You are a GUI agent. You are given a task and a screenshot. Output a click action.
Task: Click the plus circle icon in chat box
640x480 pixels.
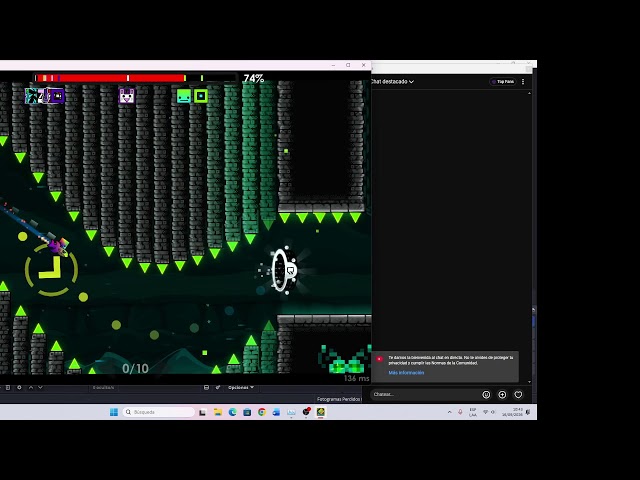[x=502, y=395]
